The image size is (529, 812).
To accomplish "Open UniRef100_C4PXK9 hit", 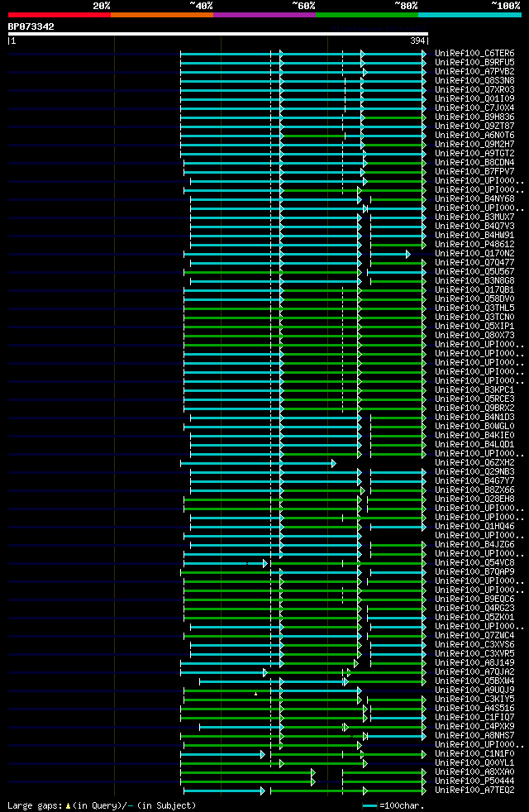I will (474, 727).
